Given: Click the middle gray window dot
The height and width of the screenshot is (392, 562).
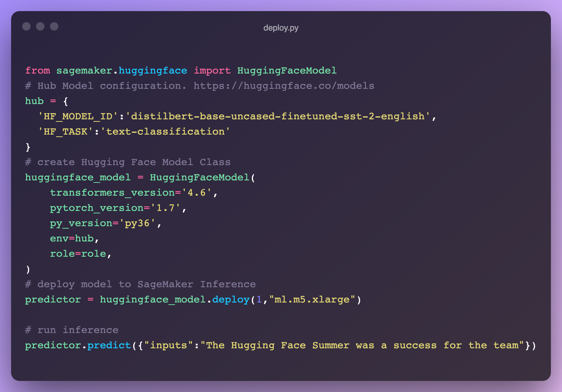Looking at the screenshot, I should (40, 26).
